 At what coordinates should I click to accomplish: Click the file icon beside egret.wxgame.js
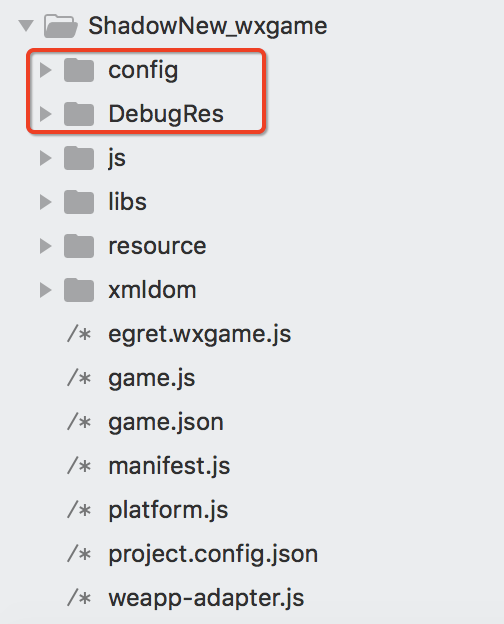pyautogui.click(x=79, y=334)
